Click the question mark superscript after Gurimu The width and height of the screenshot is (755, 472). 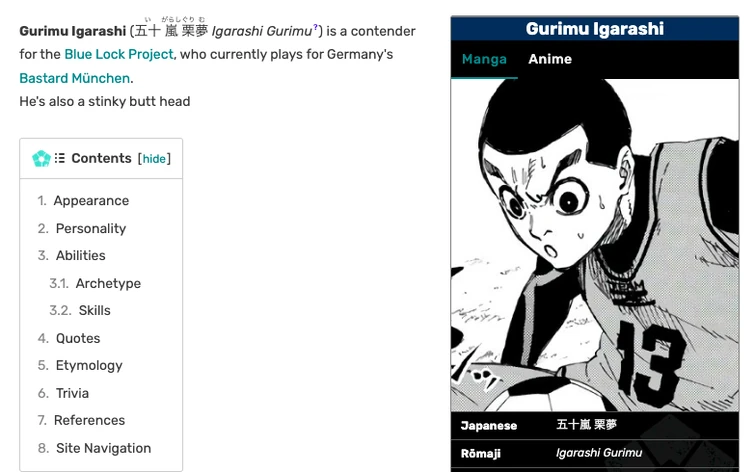click(315, 27)
